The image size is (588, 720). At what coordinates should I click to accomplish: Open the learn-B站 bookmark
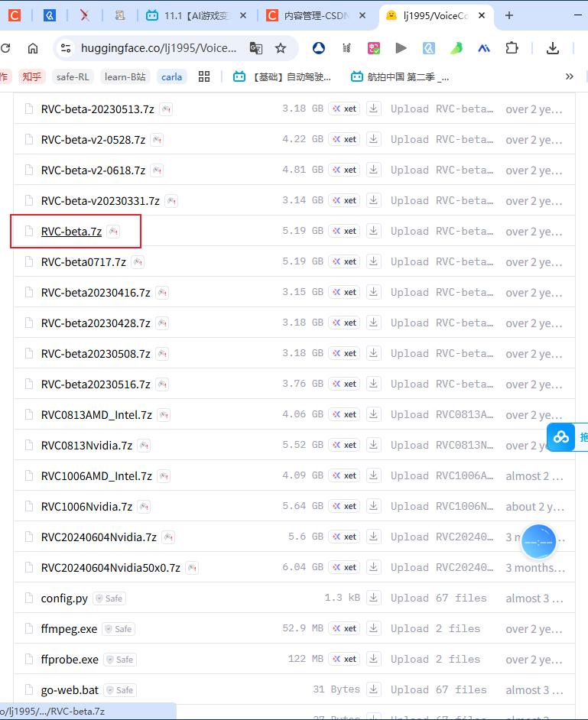pyautogui.click(x=125, y=76)
